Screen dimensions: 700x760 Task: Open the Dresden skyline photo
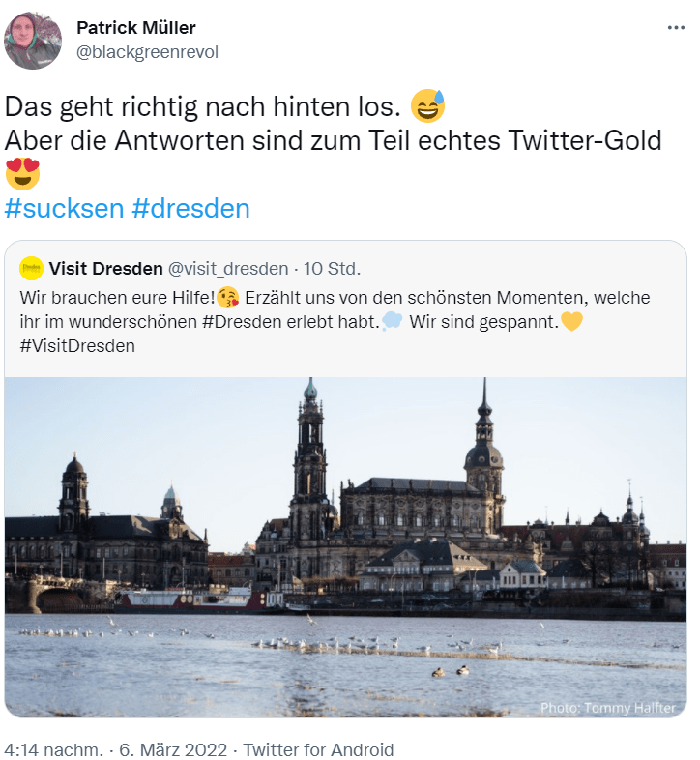point(345,547)
